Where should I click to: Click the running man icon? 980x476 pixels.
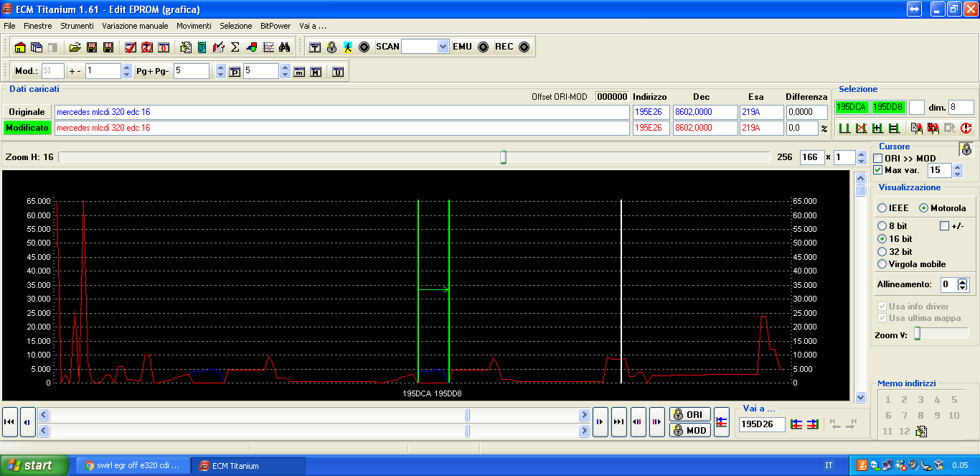pos(348,47)
